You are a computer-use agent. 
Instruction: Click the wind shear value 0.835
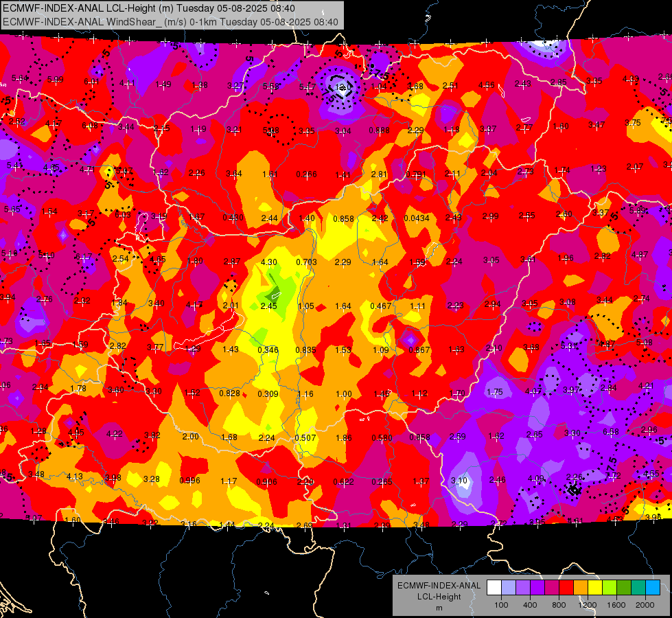[306, 350]
